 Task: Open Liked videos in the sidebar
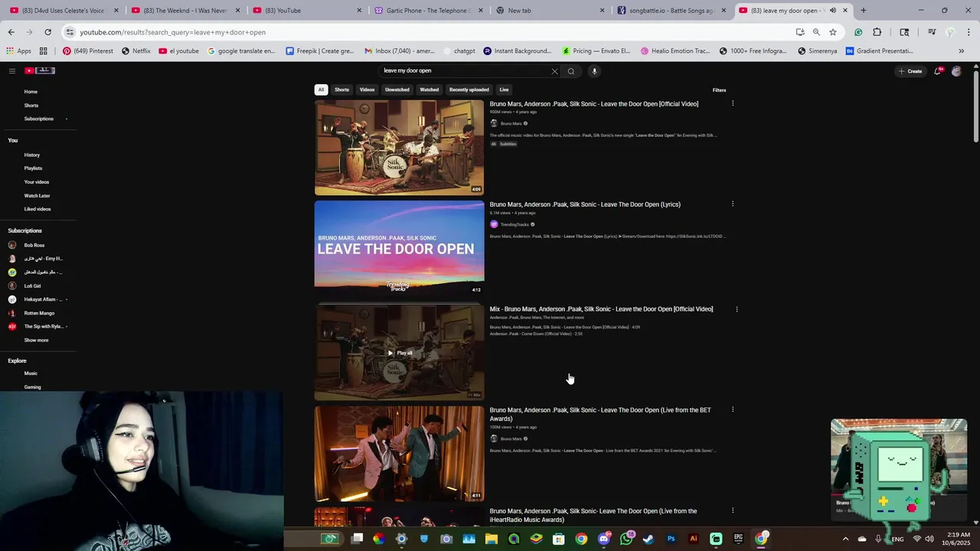(38, 209)
